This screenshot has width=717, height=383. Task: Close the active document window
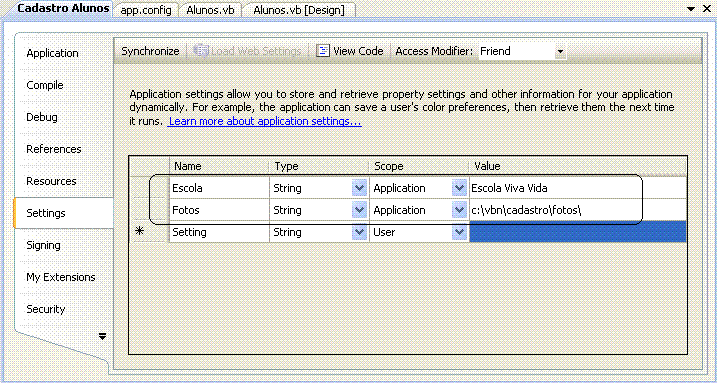[706, 9]
